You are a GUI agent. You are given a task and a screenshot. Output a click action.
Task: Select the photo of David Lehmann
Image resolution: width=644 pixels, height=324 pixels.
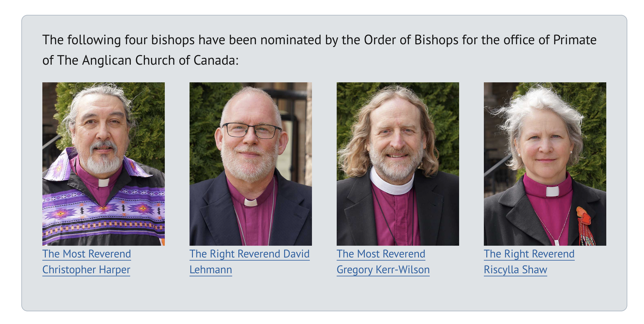click(251, 164)
